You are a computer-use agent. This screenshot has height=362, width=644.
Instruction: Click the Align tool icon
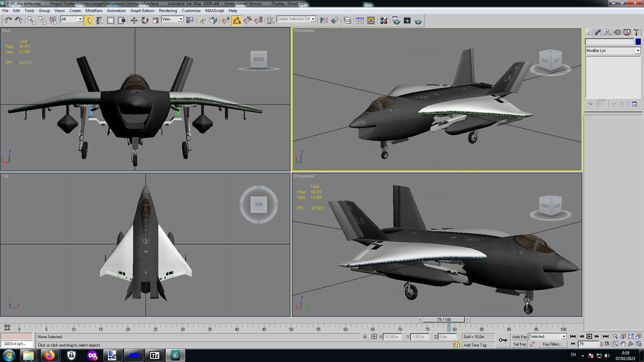pos(335,20)
